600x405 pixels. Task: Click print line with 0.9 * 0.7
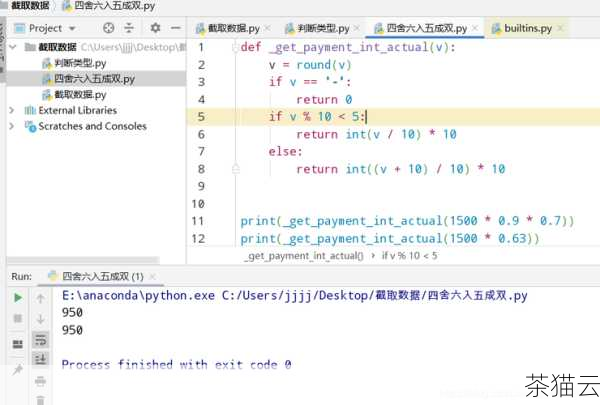(407, 221)
